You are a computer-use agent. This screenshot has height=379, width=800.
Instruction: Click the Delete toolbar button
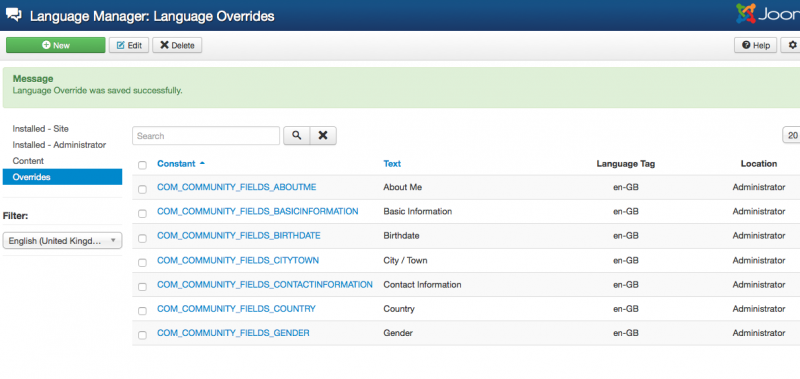[177, 45]
